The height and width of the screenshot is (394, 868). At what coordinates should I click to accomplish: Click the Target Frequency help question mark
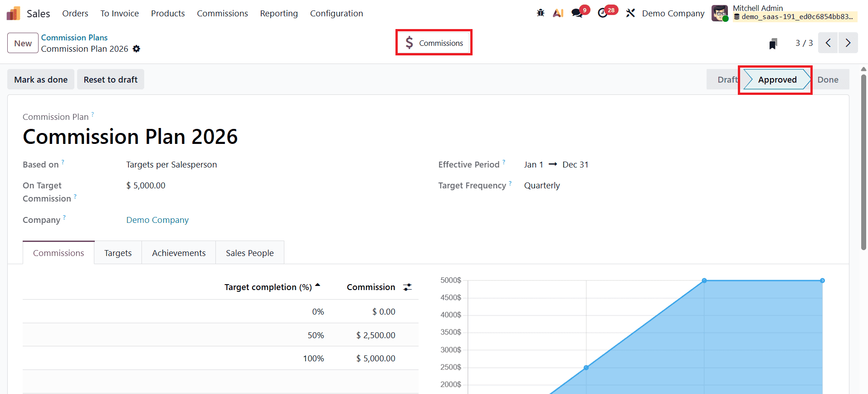click(x=510, y=183)
